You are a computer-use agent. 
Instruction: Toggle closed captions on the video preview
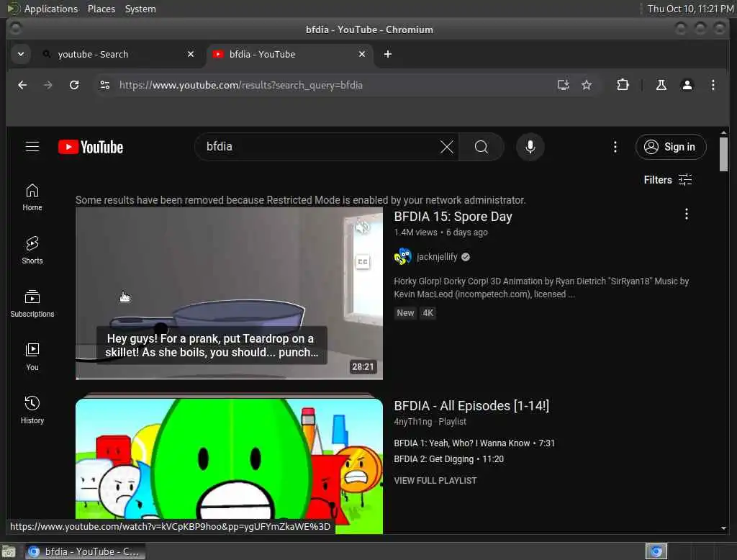tap(363, 262)
